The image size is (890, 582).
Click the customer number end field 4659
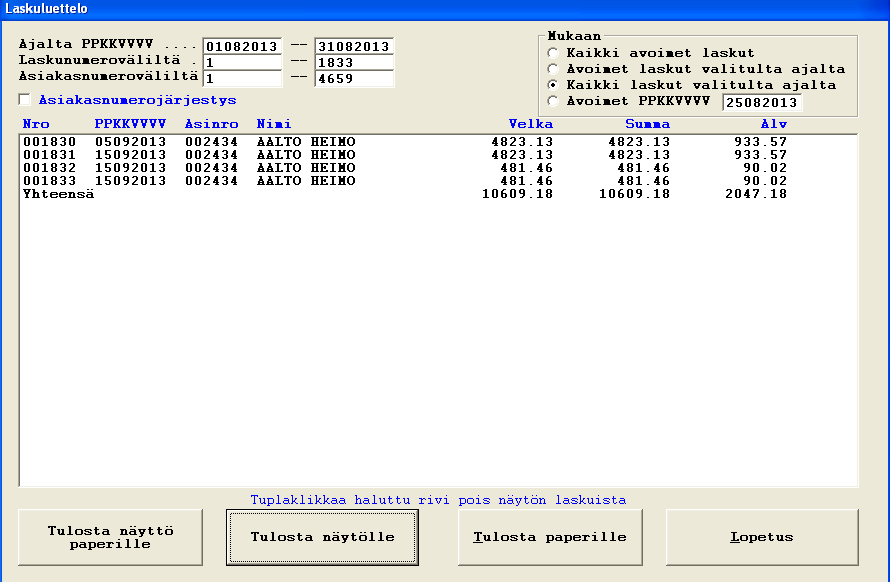click(354, 79)
